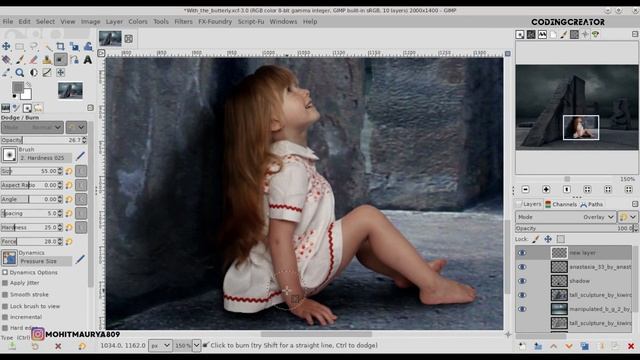Select the active Dodge/Burn tool icon
Image resolution: width=640 pixels, height=360 pixels.
tap(60, 60)
